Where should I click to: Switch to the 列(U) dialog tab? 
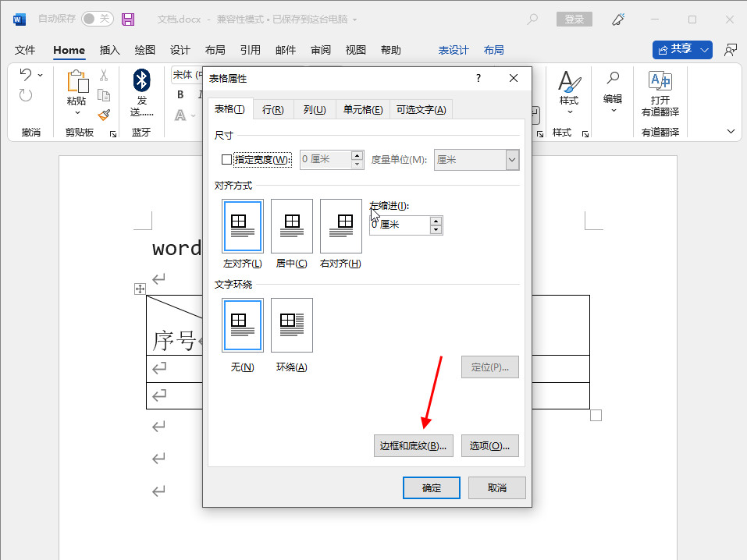tap(315, 110)
